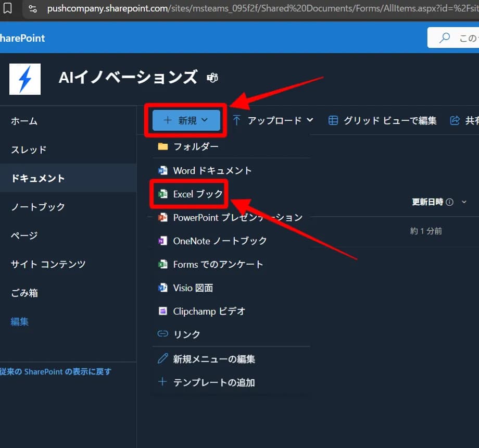Open ノートブック in left navigation
Image resolution: width=479 pixels, height=448 pixels.
(38, 207)
